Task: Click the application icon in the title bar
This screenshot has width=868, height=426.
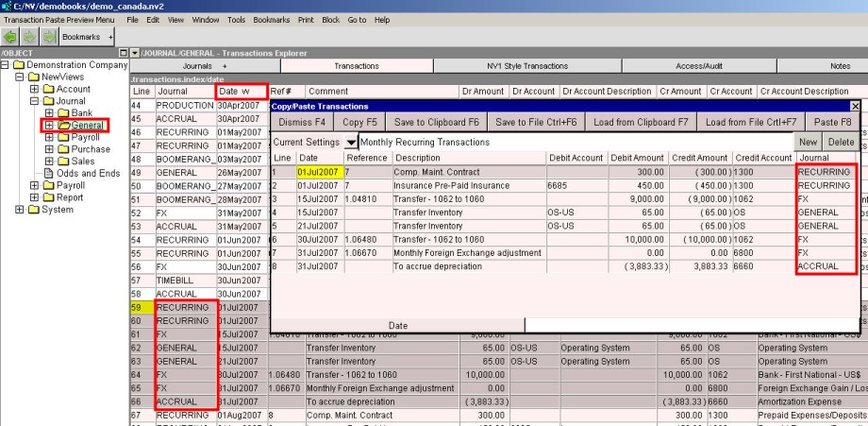Action: point(6,6)
